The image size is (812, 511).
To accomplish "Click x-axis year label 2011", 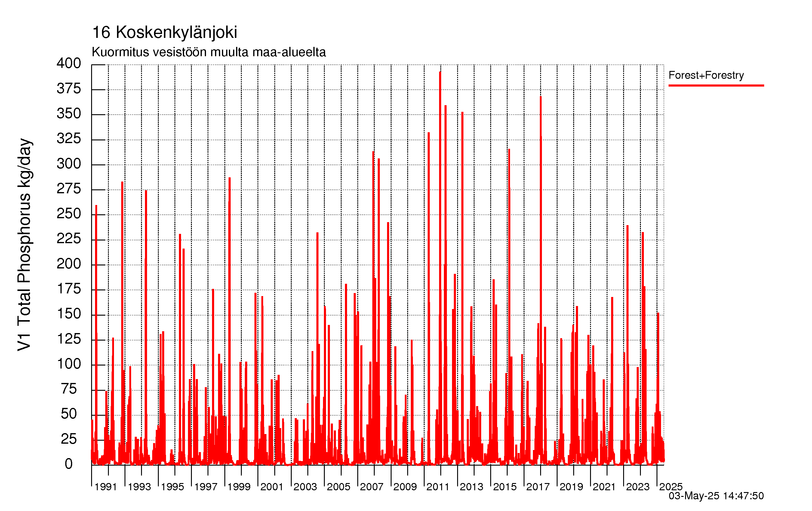I will [438, 487].
